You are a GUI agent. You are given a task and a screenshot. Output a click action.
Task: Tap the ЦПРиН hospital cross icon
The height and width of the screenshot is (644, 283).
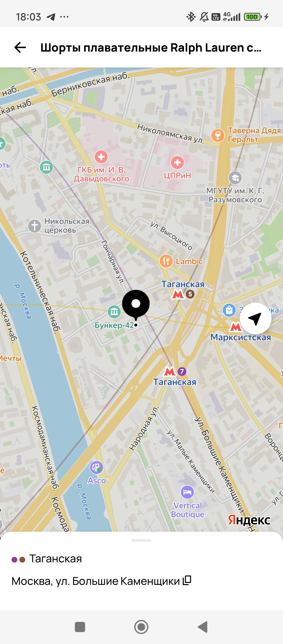tap(177, 163)
